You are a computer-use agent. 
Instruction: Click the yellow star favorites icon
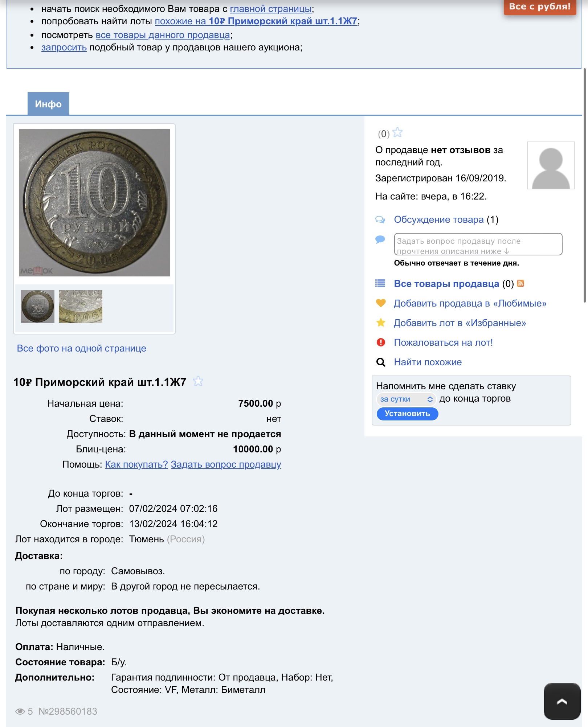[381, 323]
